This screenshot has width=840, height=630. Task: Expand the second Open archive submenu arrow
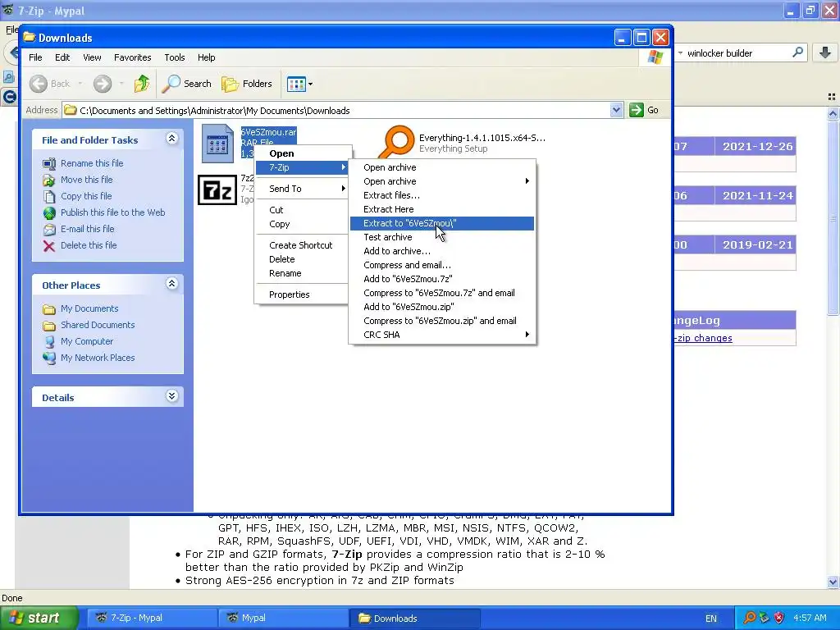tap(527, 181)
